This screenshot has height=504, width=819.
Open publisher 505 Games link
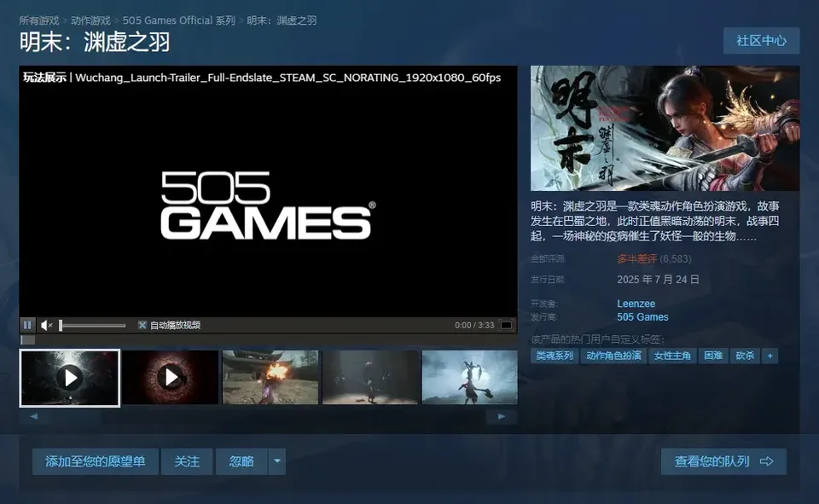click(642, 317)
